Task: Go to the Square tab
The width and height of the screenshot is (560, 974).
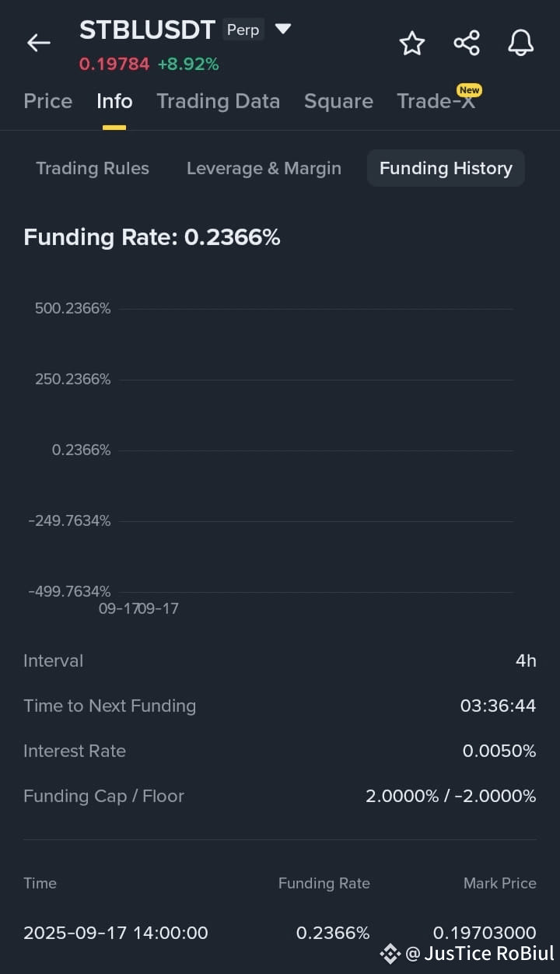Action: [x=338, y=101]
